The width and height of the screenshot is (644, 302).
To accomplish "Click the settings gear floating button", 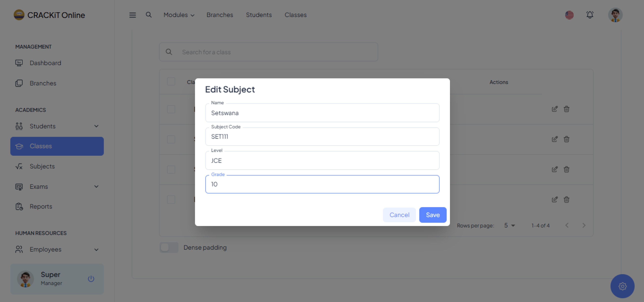I will pos(622,286).
